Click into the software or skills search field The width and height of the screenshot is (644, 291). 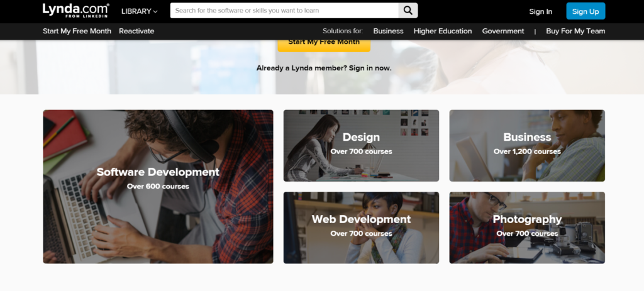284,11
